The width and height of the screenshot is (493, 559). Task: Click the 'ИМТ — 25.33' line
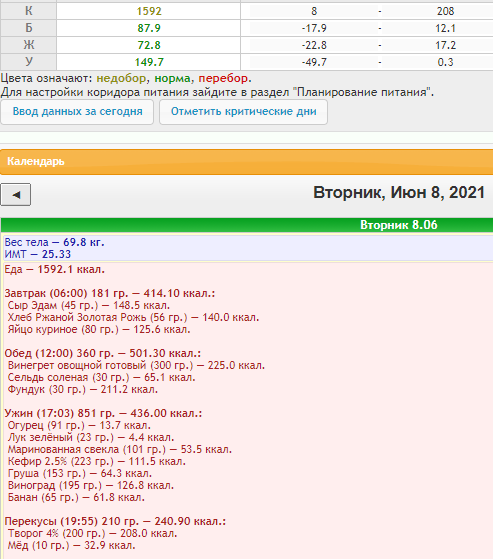pyautogui.click(x=37, y=255)
